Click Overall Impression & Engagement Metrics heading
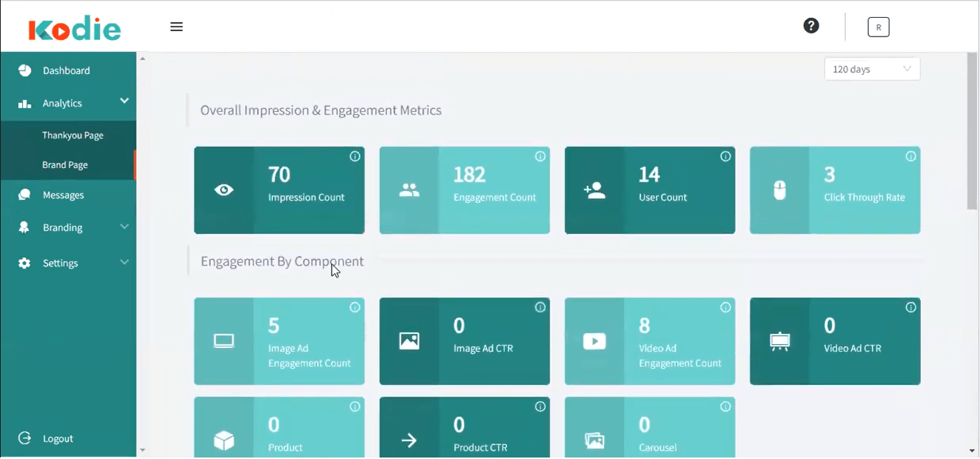 (320, 110)
